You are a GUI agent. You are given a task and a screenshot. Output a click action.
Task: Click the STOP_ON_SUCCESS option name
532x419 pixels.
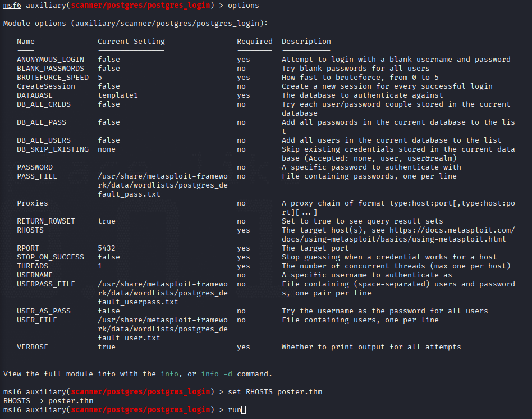[x=50, y=257]
